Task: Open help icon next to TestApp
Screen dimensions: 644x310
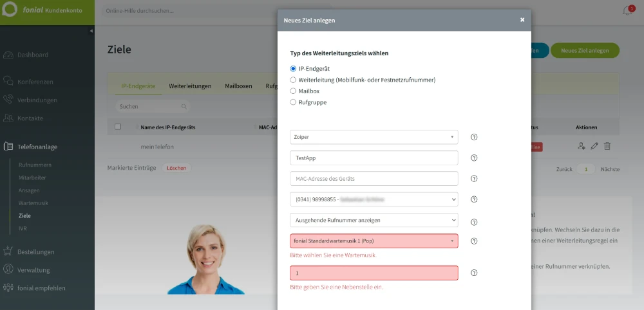Action: (474, 158)
